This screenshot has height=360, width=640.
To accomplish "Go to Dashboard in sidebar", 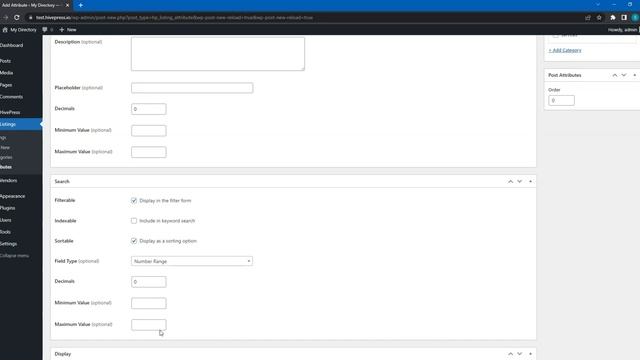I will pyautogui.click(x=11, y=45).
